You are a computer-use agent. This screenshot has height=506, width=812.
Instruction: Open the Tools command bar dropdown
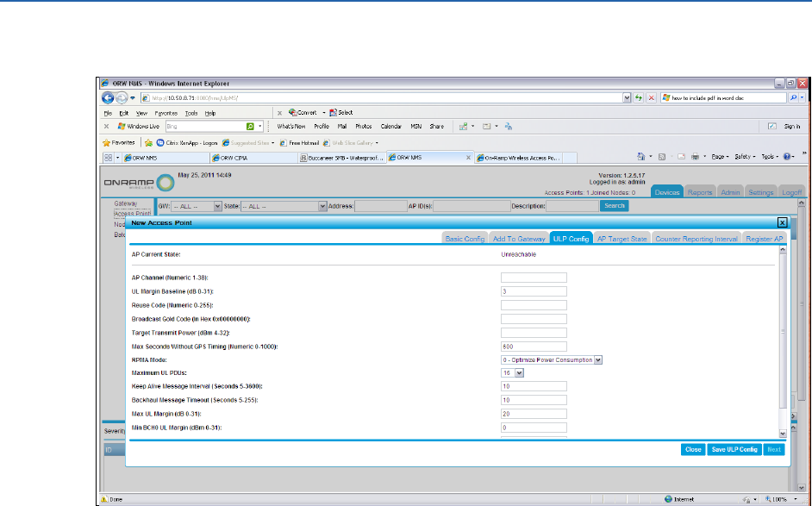(770, 156)
